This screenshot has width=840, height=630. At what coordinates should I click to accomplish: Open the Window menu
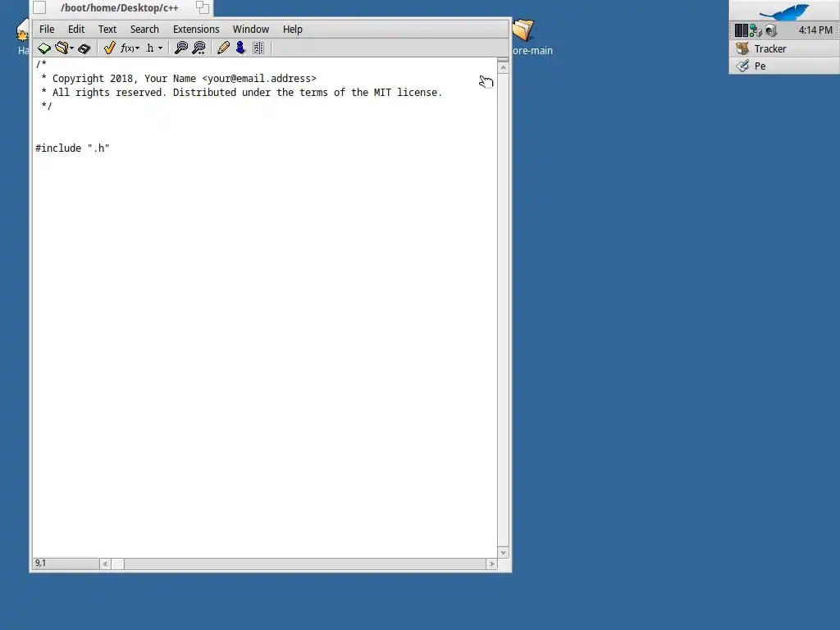(x=251, y=29)
